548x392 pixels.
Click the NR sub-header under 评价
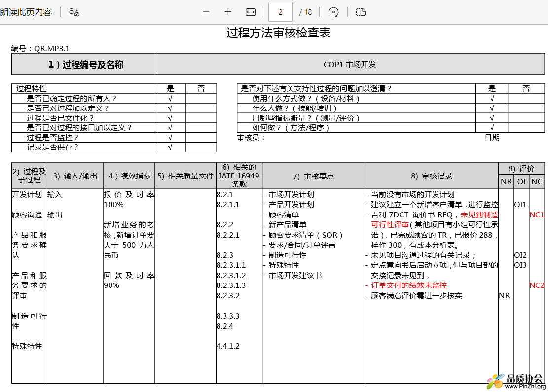[506, 181]
